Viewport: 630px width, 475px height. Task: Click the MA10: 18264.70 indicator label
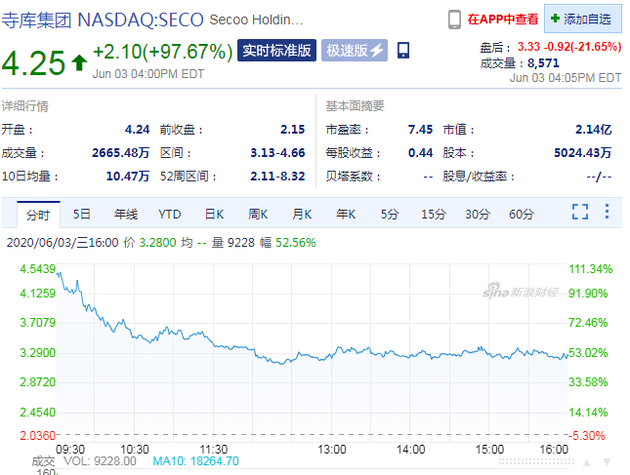point(196,461)
